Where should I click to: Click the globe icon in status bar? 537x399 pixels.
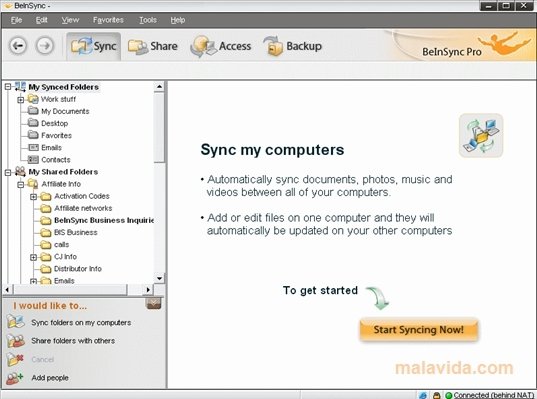pyautogui.click(x=423, y=395)
